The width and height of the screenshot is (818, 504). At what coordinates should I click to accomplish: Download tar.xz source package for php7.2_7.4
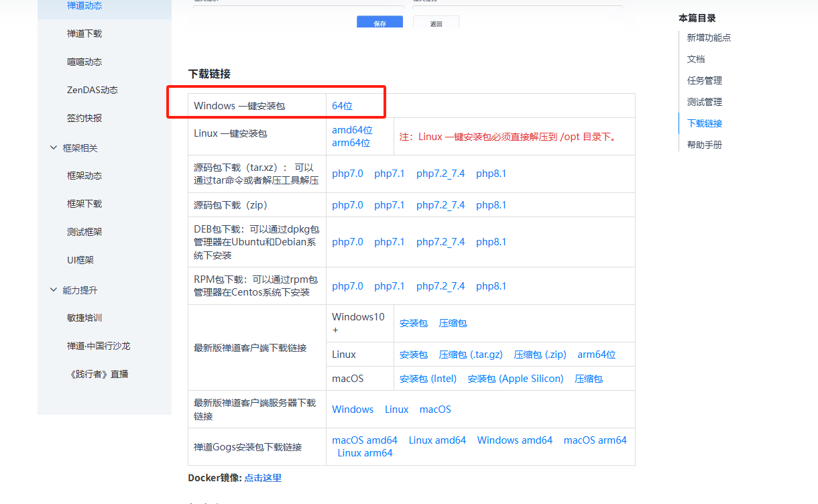[441, 174]
